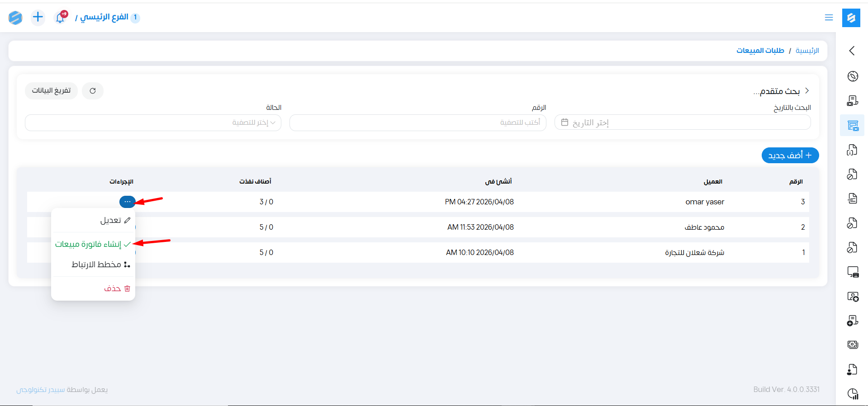Click the chart report icon in sidebar
The height and width of the screenshot is (406, 868).
(853, 394)
